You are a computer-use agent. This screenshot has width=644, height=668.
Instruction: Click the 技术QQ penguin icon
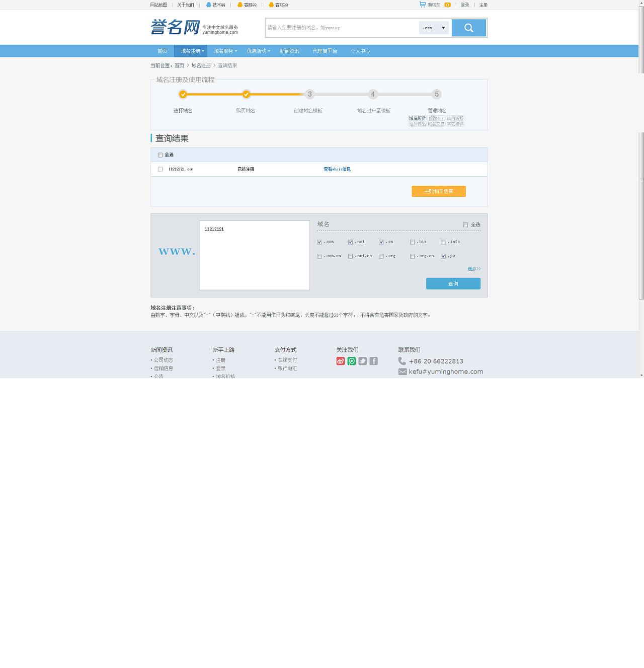[x=208, y=5]
